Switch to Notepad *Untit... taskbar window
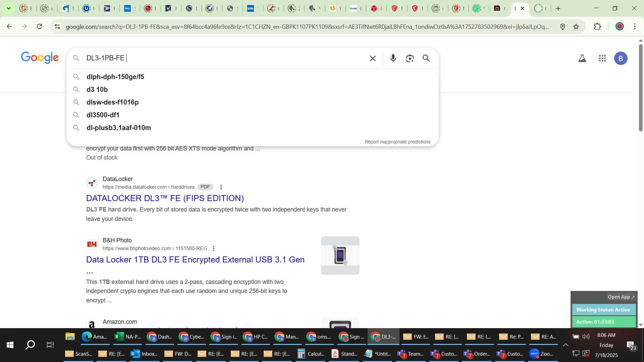Viewport: 644px width, 362px height. click(377, 354)
